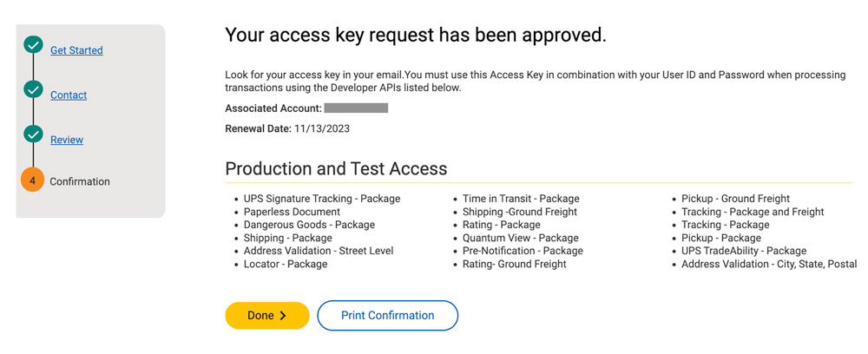Click the Review step checkmark icon
Image resolution: width=868 pixels, height=354 pixels.
33,134
